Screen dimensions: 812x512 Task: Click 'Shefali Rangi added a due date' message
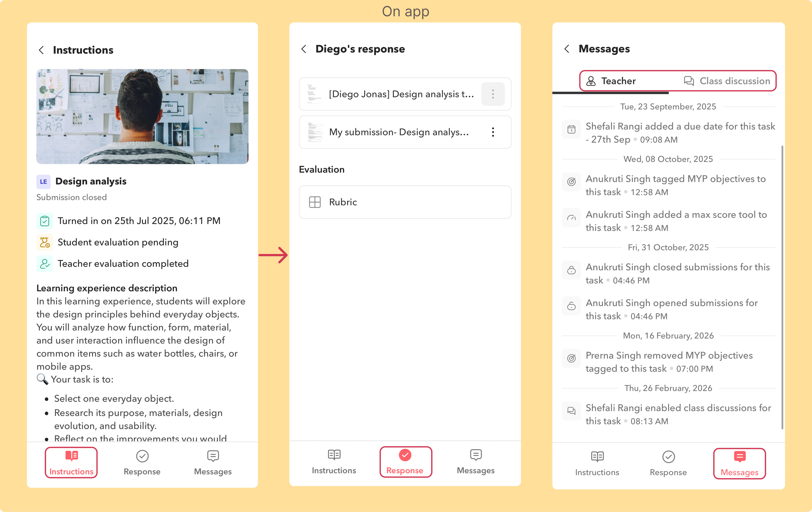[x=680, y=133]
